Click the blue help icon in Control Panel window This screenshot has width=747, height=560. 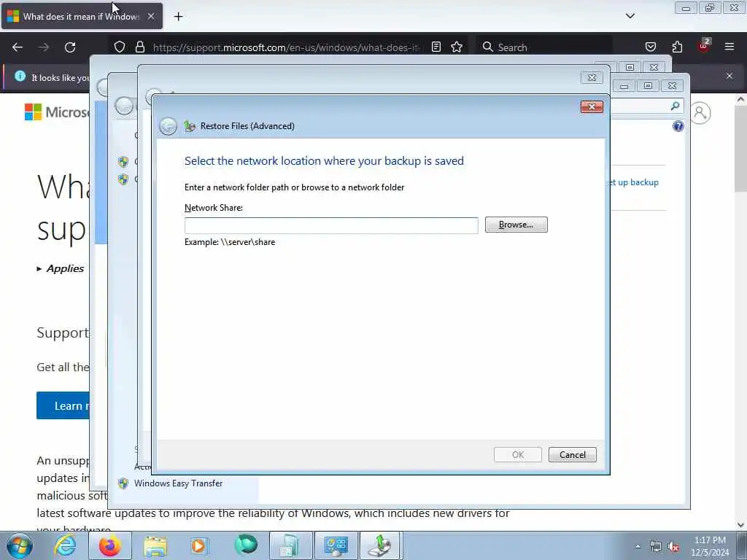click(678, 126)
